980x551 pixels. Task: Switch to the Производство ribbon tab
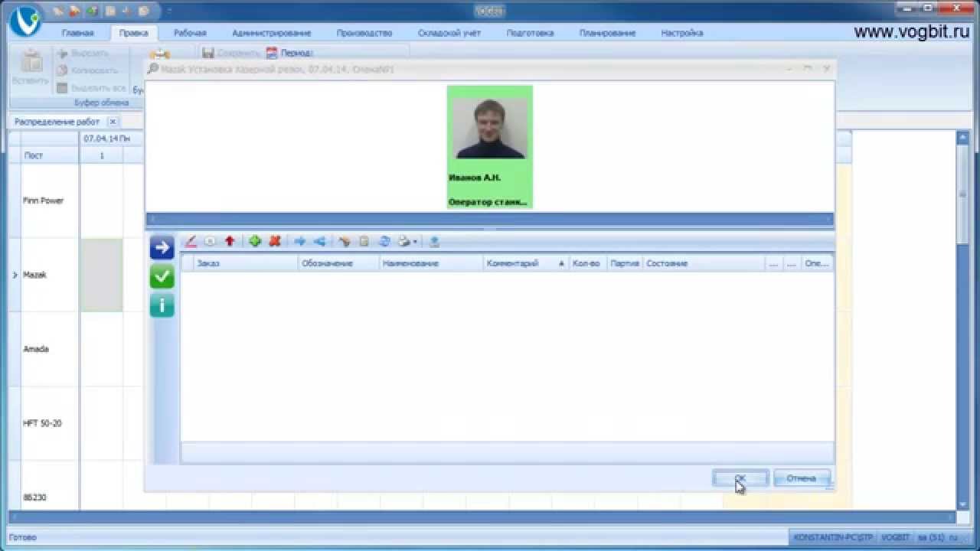364,33
